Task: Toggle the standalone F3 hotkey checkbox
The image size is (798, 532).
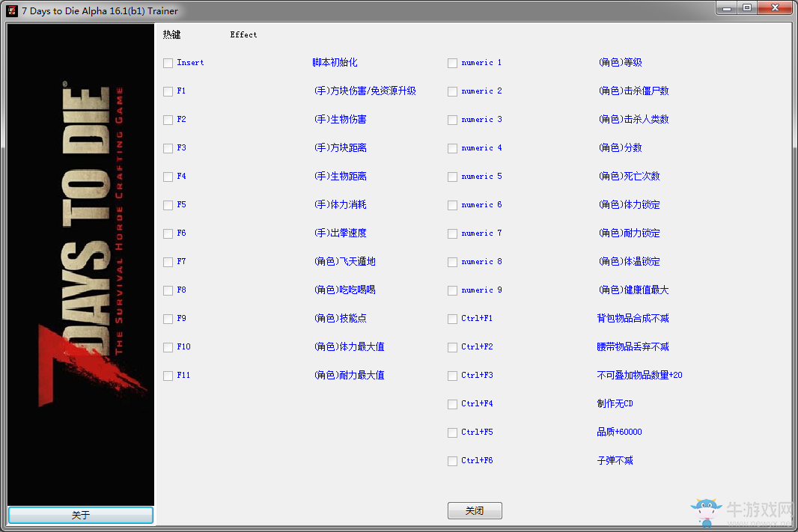Action: [168, 148]
